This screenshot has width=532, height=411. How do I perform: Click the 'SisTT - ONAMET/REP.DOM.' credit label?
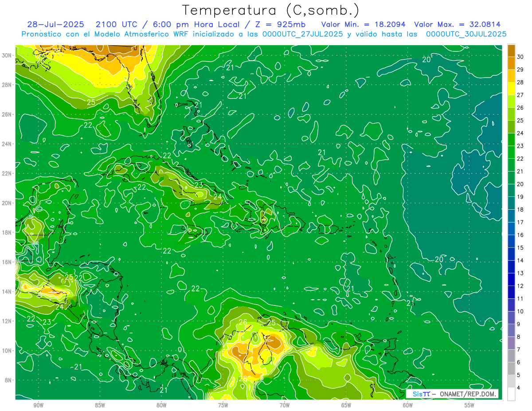[x=452, y=394]
